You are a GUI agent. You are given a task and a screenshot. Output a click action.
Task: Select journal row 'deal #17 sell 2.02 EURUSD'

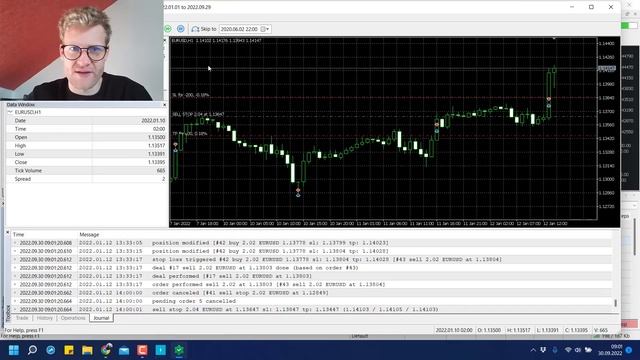[x=312, y=268]
